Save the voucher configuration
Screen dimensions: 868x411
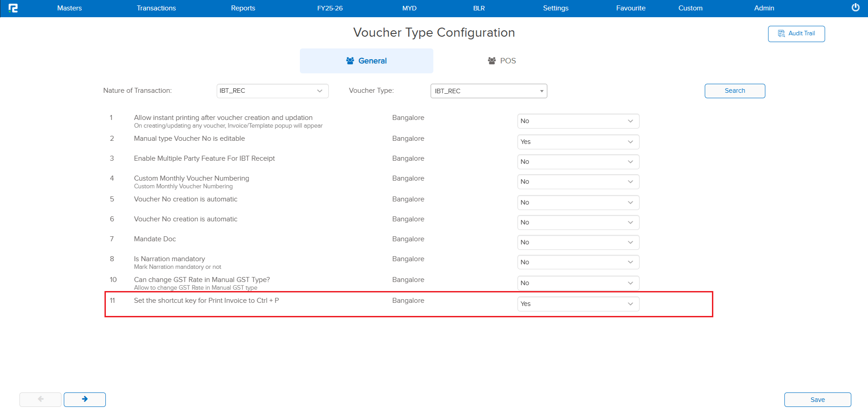(817, 400)
